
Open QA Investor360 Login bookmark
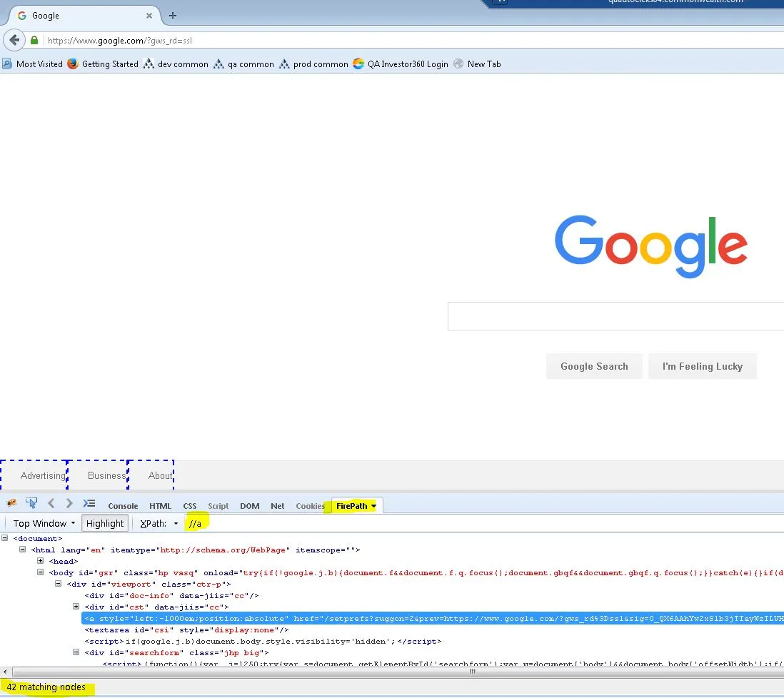pyautogui.click(x=401, y=64)
